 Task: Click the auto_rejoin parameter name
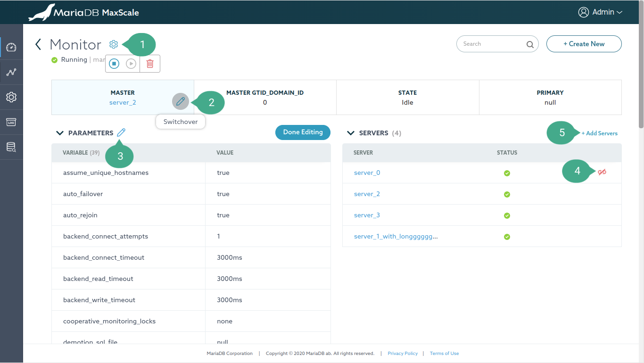tap(80, 215)
